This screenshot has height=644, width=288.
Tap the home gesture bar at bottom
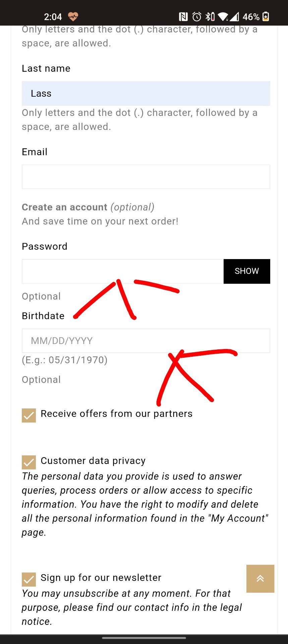[144, 638]
